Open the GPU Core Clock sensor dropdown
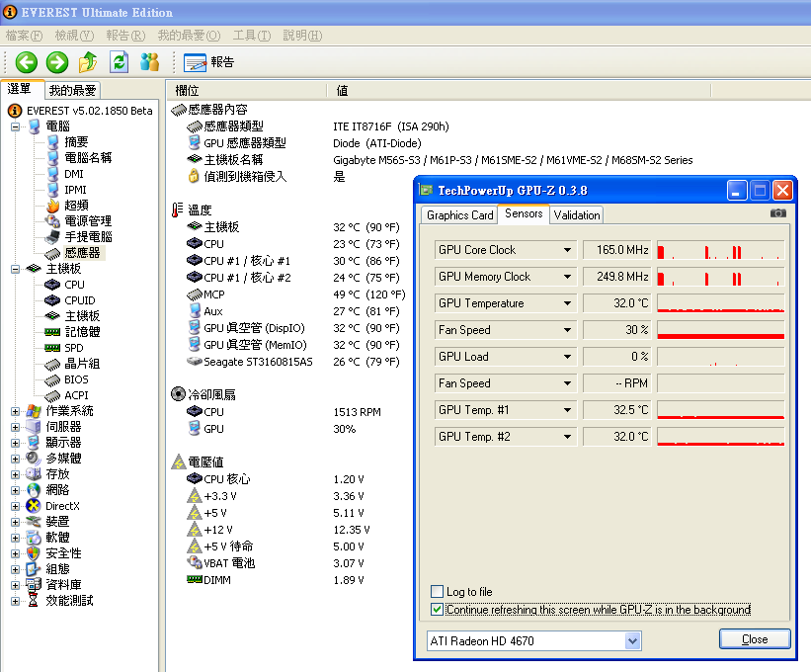811x672 pixels. 567,250
